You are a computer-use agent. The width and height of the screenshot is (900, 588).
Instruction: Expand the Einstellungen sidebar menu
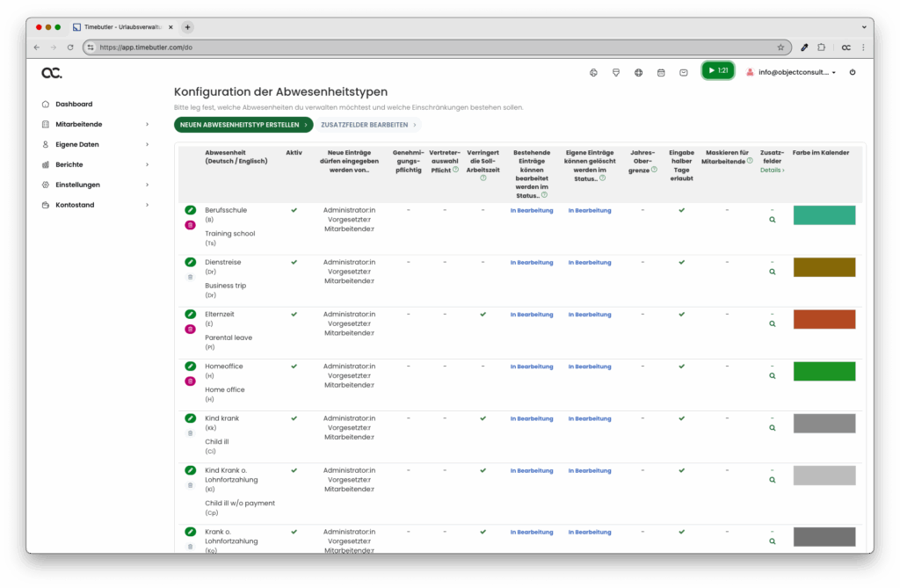point(95,185)
